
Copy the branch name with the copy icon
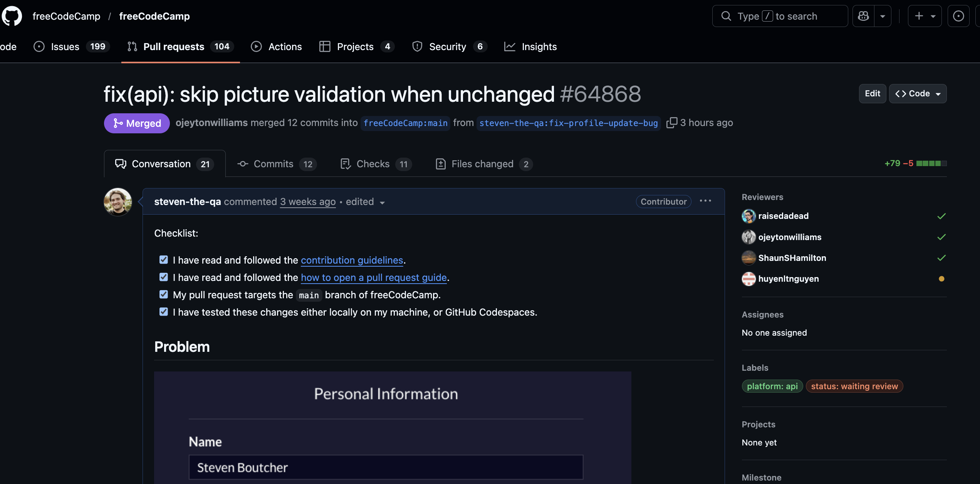point(671,123)
